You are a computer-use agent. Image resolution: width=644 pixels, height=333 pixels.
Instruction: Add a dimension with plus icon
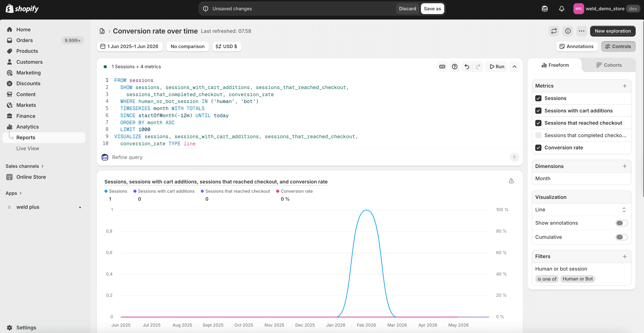point(624,166)
